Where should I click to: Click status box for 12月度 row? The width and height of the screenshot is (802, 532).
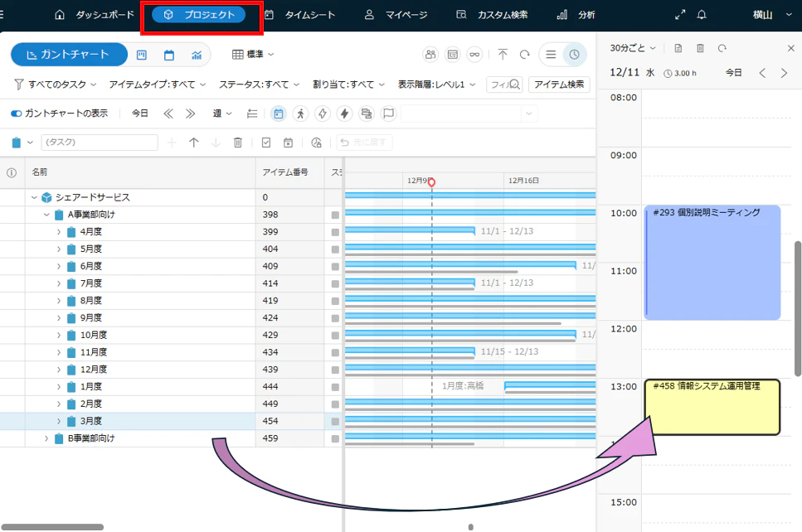click(x=335, y=370)
